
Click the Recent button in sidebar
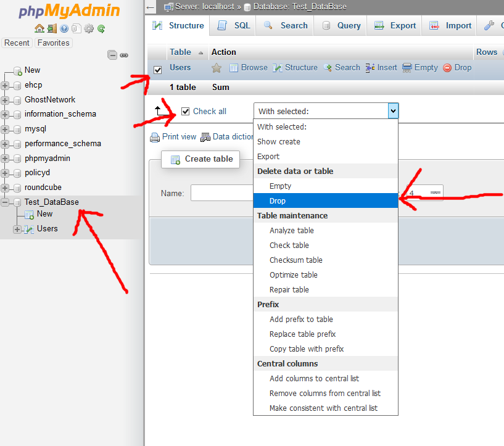click(x=17, y=43)
